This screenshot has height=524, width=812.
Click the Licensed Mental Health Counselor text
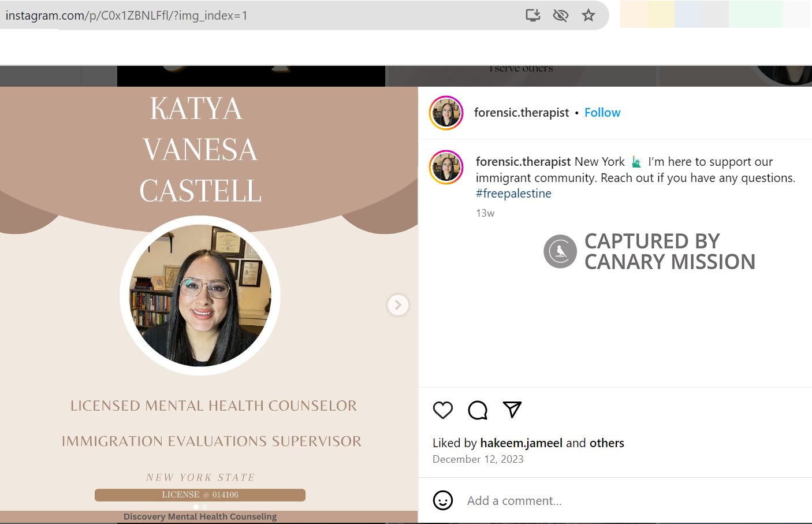pyautogui.click(x=214, y=406)
